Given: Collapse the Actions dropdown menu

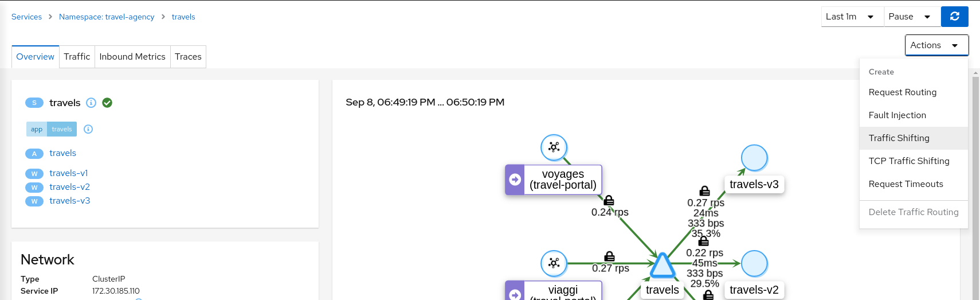Looking at the screenshot, I should (x=936, y=45).
